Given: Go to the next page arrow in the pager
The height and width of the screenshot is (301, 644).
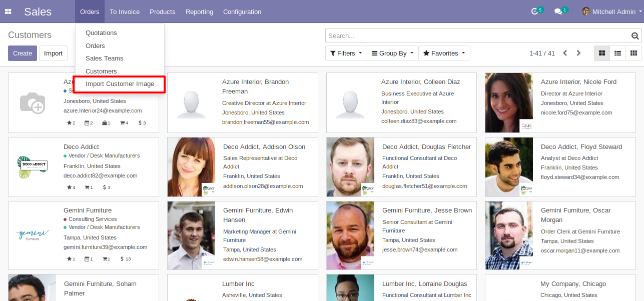Looking at the screenshot, I should coord(578,53).
